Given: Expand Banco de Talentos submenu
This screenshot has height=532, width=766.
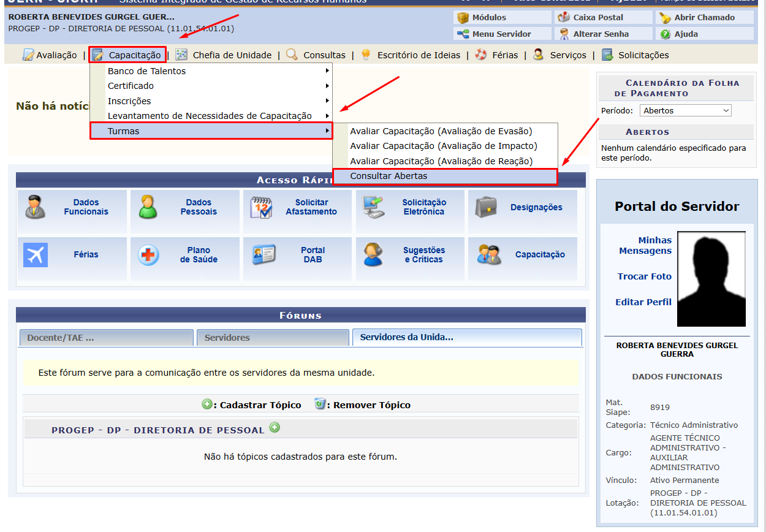Looking at the screenshot, I should coord(211,71).
